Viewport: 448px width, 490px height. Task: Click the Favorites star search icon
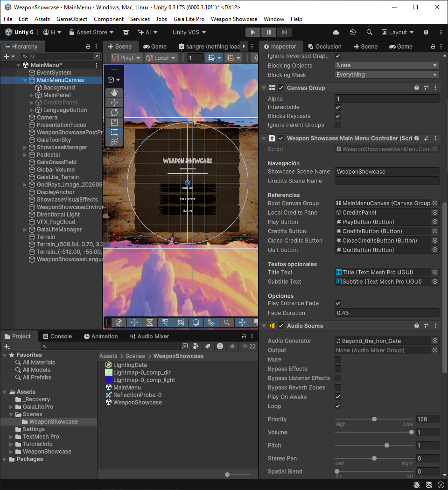[232, 346]
